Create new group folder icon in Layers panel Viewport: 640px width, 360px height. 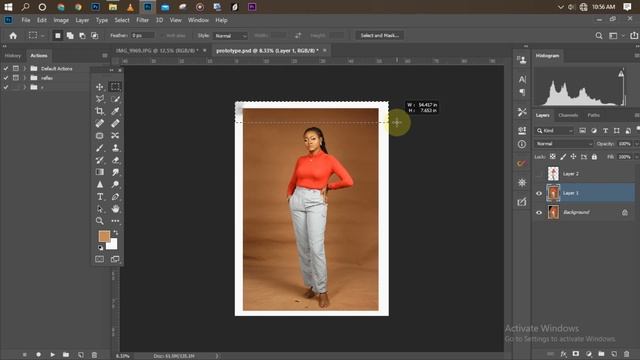point(601,354)
